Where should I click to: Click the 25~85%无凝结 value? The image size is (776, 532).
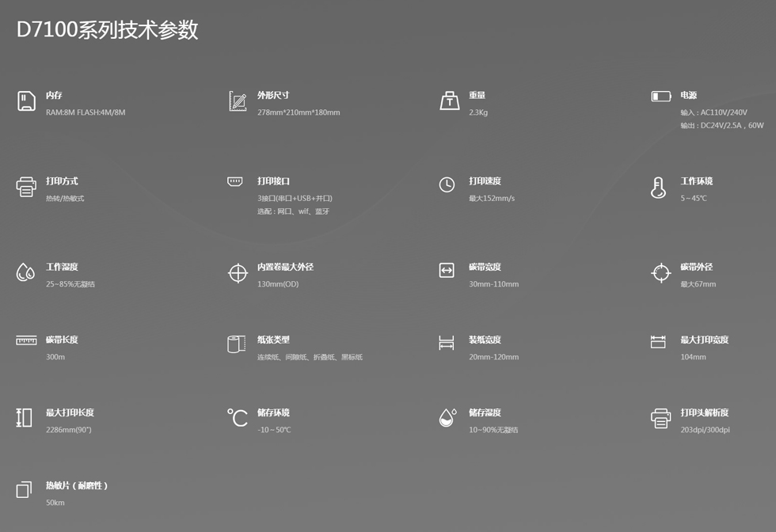click(70, 284)
